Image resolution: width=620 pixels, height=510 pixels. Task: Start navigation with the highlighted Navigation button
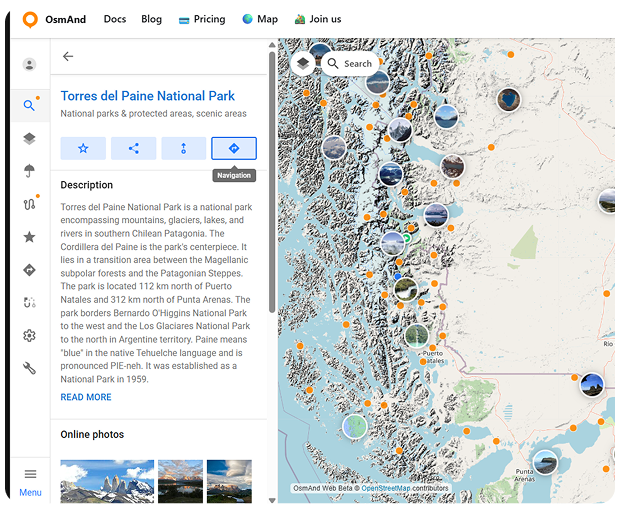tap(234, 148)
